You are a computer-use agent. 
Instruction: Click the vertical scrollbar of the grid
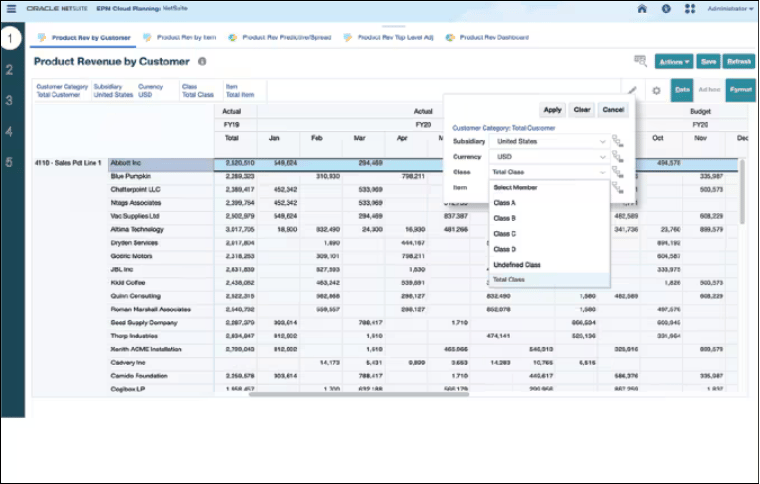tap(742, 192)
